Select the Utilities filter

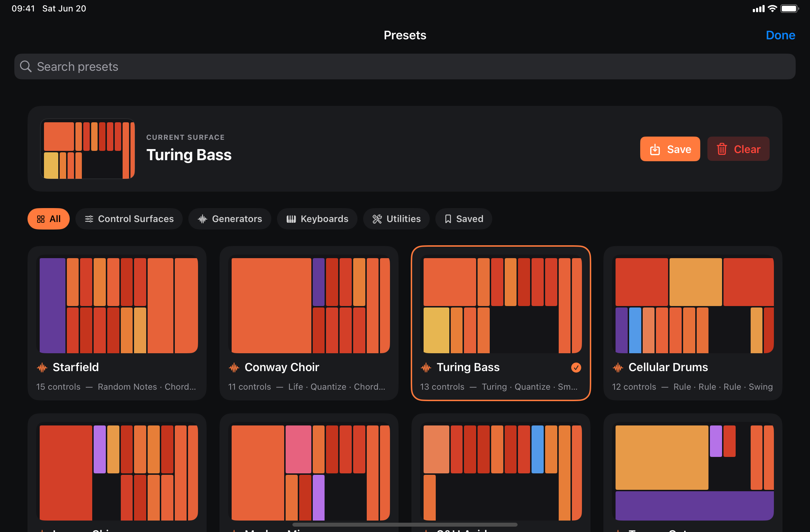[396, 219]
